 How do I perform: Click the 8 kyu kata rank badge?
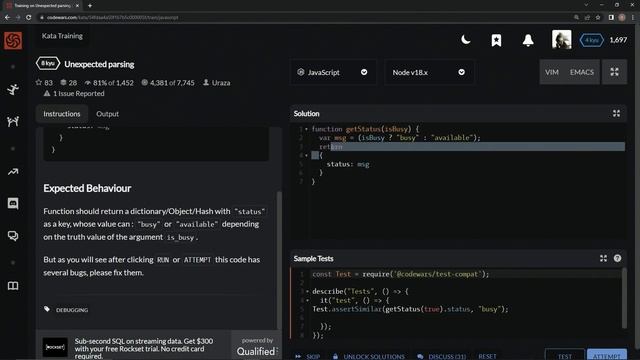tap(48, 63)
